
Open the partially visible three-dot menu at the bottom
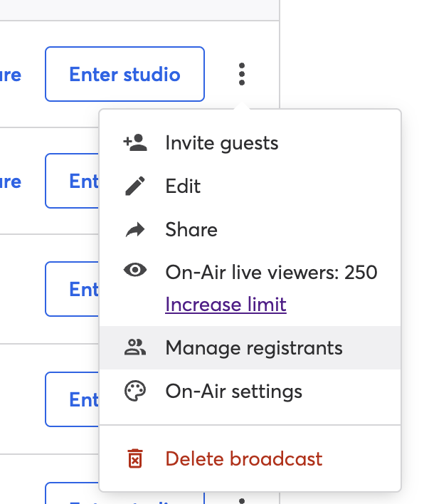click(242, 500)
